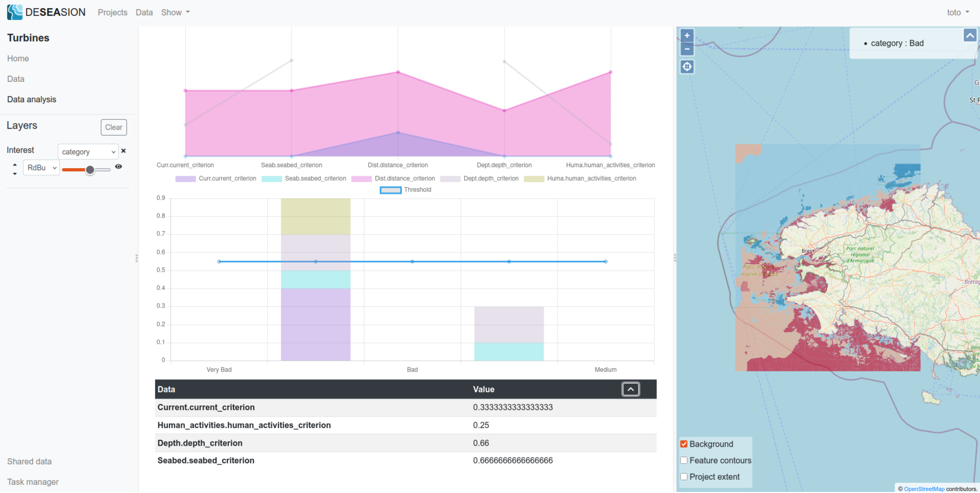Adjust the layer opacity slider
980x493 pixels.
pos(90,169)
